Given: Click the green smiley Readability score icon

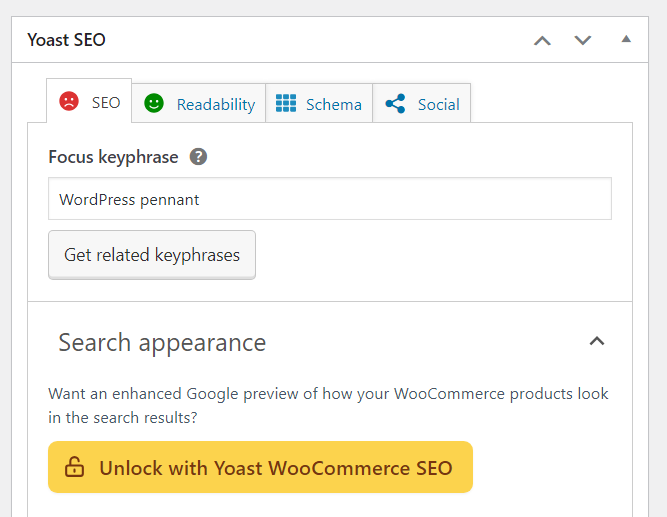Looking at the screenshot, I should click(153, 103).
